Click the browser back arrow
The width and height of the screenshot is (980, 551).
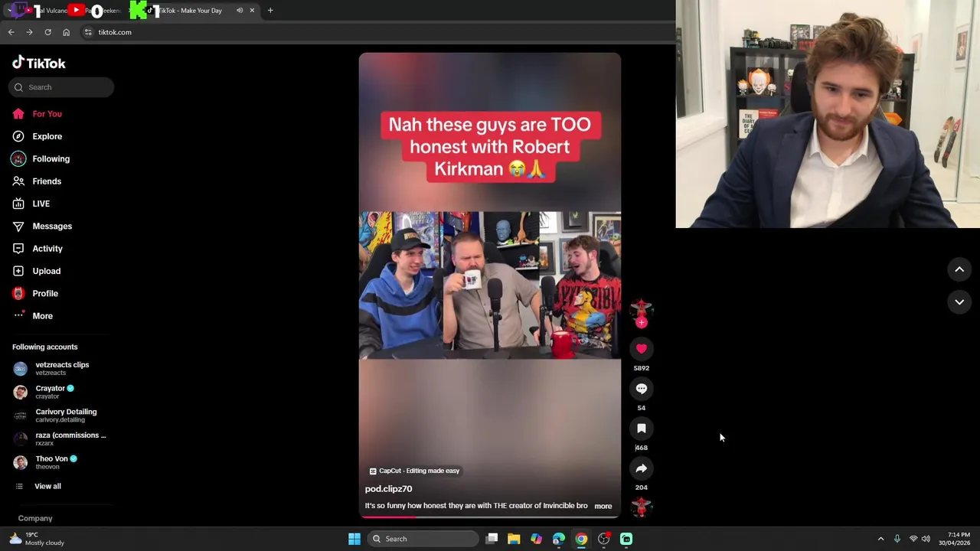click(x=11, y=32)
